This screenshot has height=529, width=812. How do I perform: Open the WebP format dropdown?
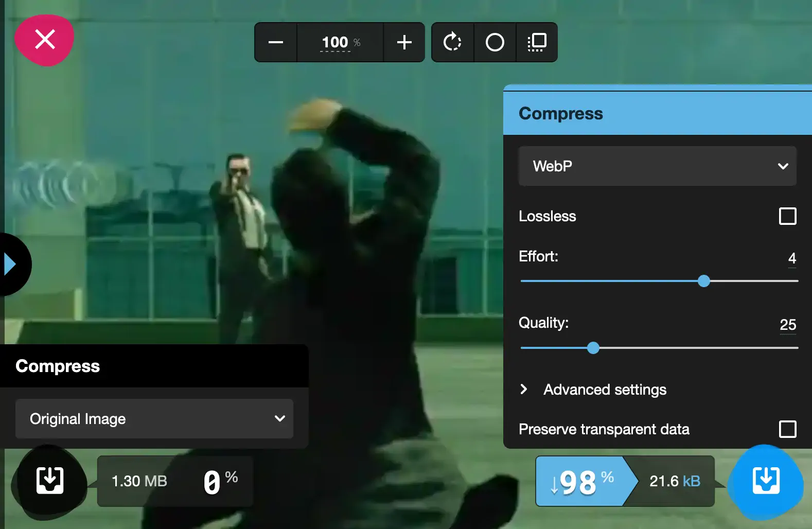coord(657,166)
